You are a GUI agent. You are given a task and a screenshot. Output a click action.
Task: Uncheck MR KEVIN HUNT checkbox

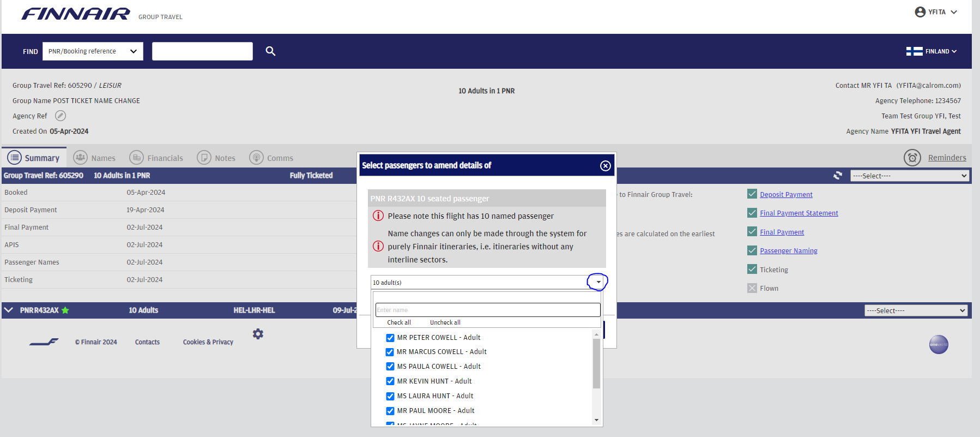(390, 381)
